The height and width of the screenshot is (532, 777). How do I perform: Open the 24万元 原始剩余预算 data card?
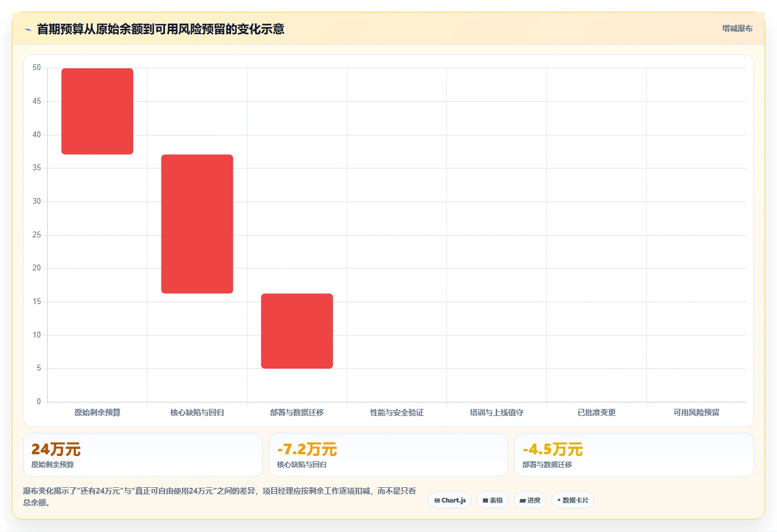[x=143, y=455]
